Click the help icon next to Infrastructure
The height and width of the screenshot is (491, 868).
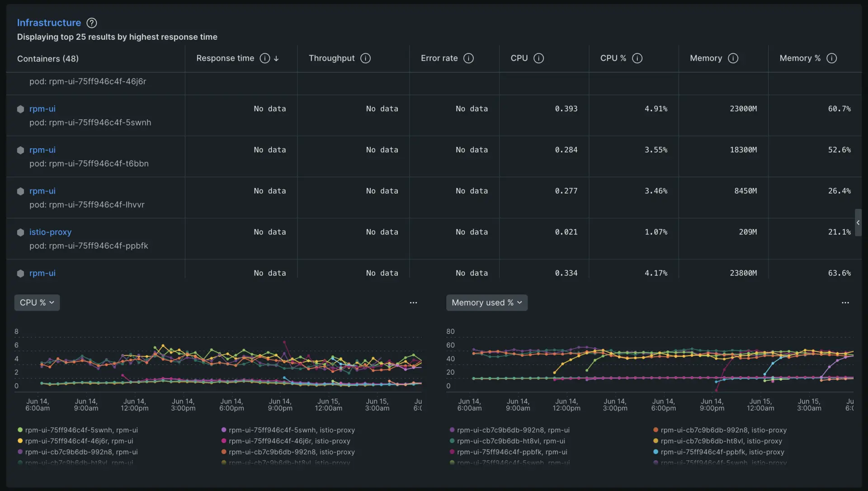click(x=92, y=23)
